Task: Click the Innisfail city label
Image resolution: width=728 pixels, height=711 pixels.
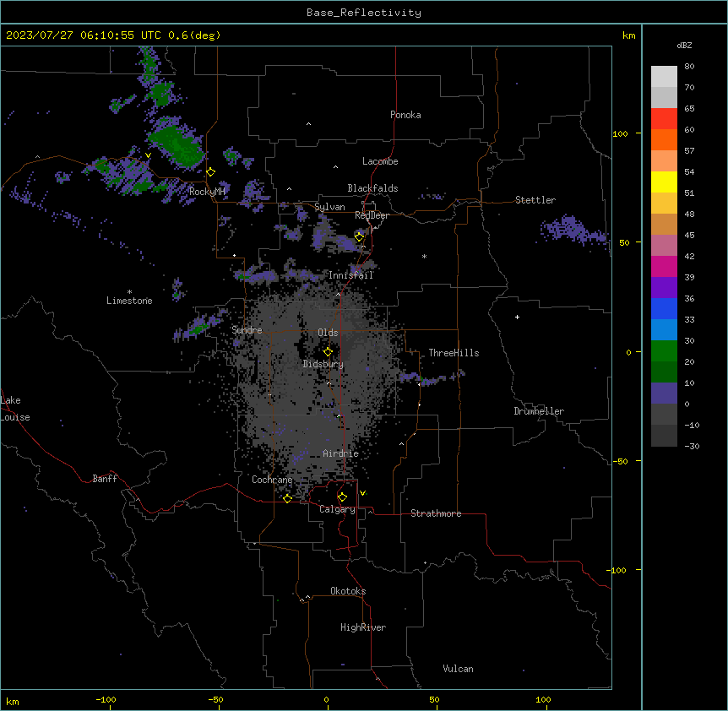Action: (350, 275)
